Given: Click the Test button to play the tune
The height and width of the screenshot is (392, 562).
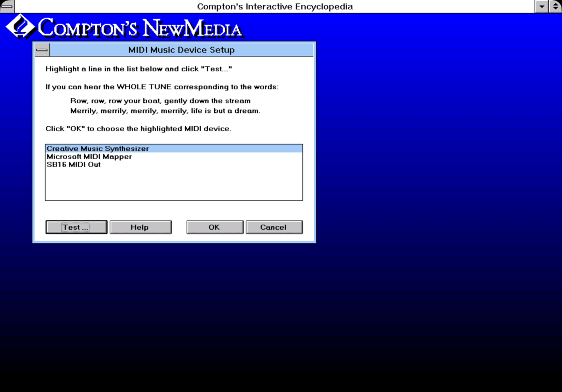Looking at the screenshot, I should pyautogui.click(x=76, y=226).
